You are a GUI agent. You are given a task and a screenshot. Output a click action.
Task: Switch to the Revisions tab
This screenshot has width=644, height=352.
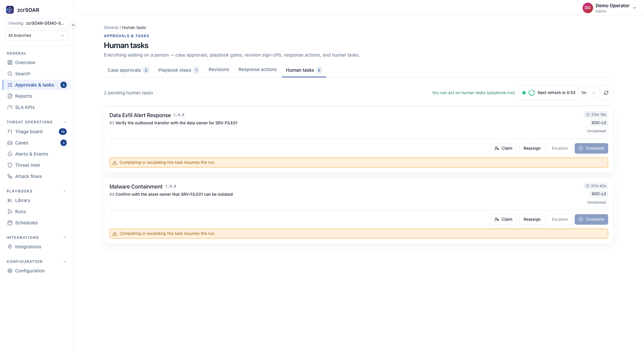(x=219, y=69)
